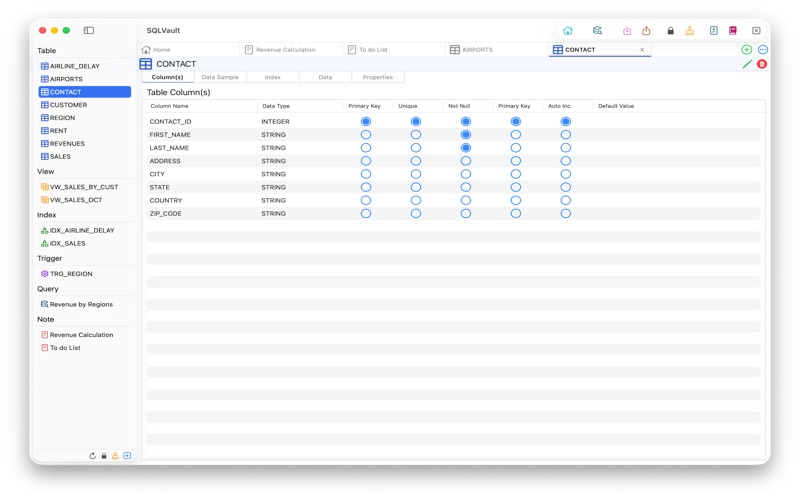Close the CONTACT tab

tap(642, 49)
